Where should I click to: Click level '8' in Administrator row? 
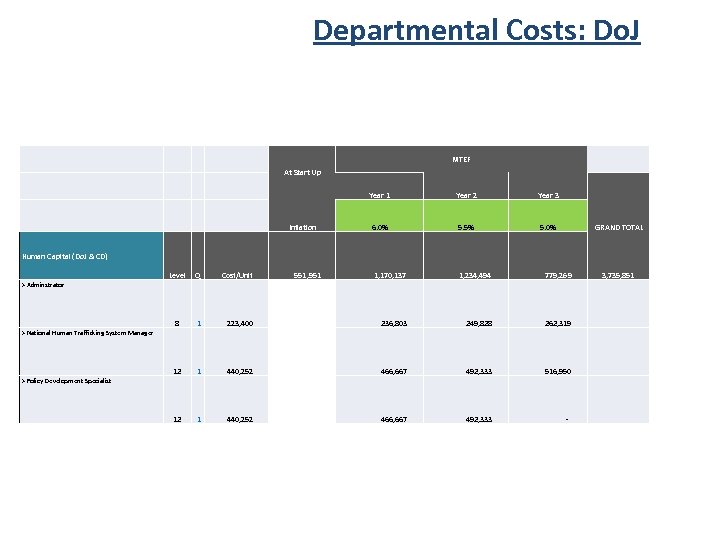177,323
